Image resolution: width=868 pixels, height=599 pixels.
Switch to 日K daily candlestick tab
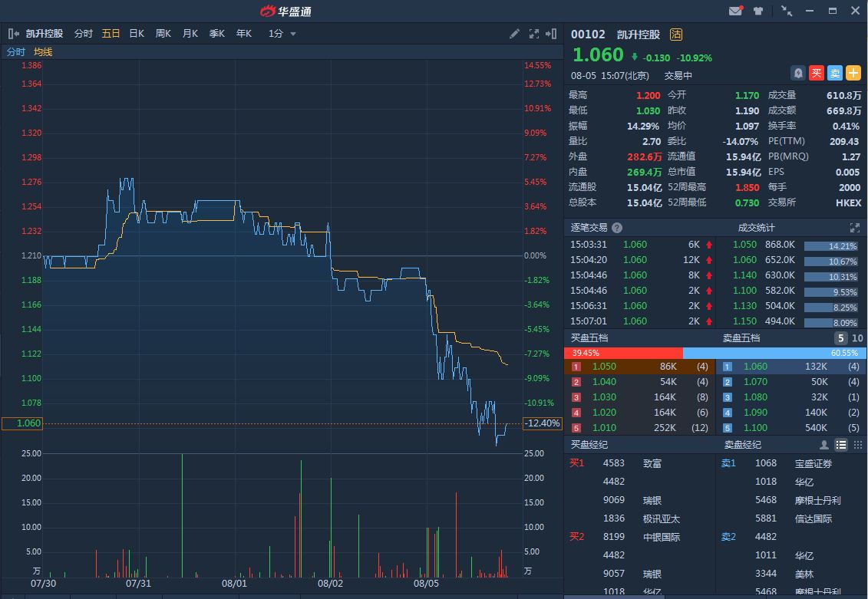137,34
